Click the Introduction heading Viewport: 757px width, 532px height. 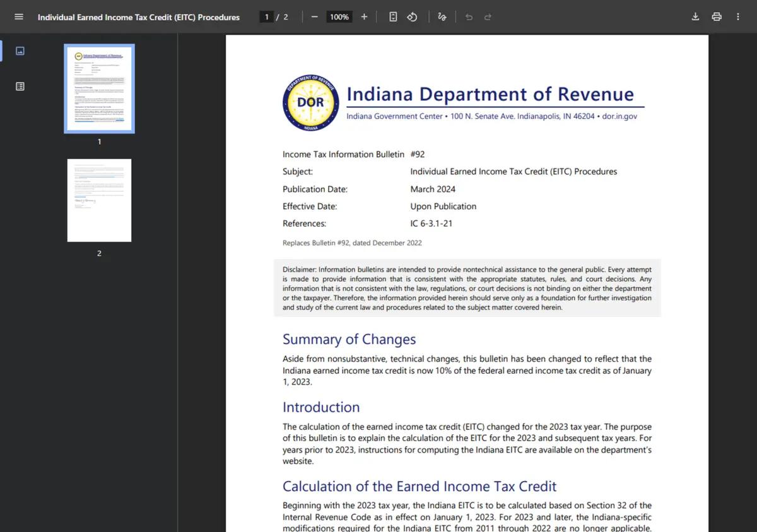[x=321, y=407]
